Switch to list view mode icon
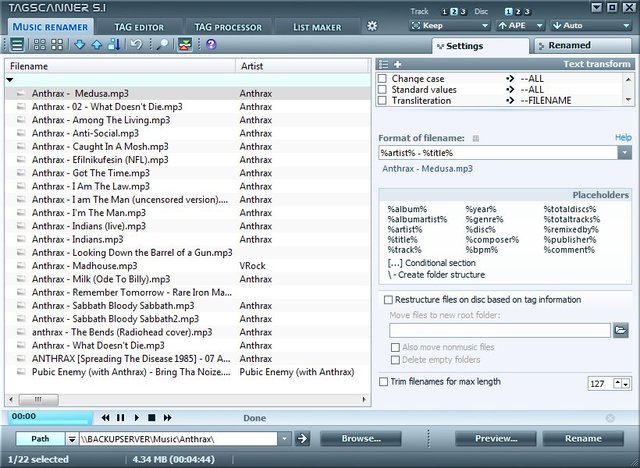Image resolution: width=640 pixels, height=468 pixels. (17, 44)
